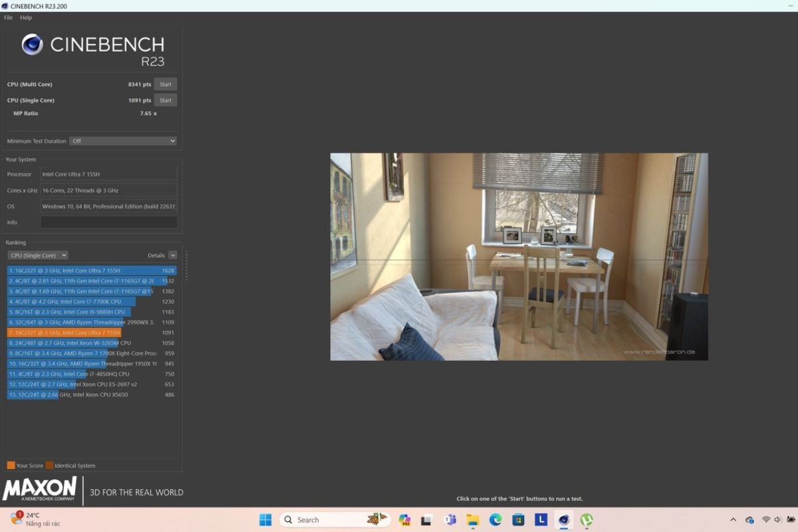This screenshot has width=798, height=532.
Task: Open Microsoft Edge from the taskbar
Action: click(x=494, y=519)
